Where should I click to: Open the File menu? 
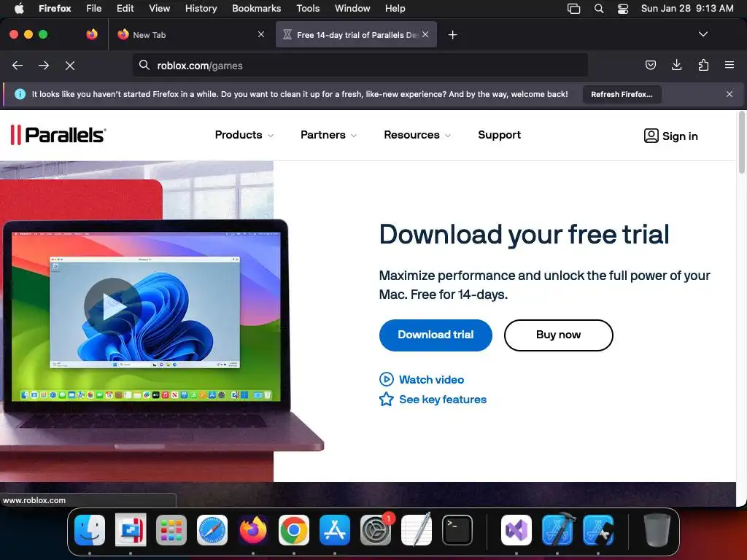coord(94,8)
